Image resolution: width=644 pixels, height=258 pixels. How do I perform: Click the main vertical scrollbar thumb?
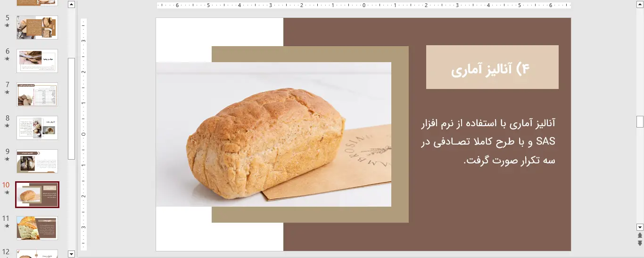640,121
